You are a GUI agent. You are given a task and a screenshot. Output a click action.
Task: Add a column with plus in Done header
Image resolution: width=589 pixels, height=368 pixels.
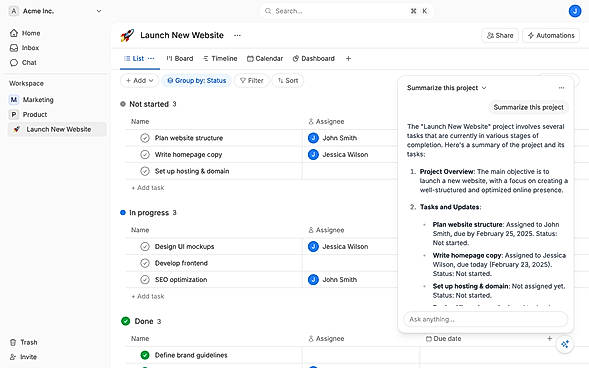(549, 338)
